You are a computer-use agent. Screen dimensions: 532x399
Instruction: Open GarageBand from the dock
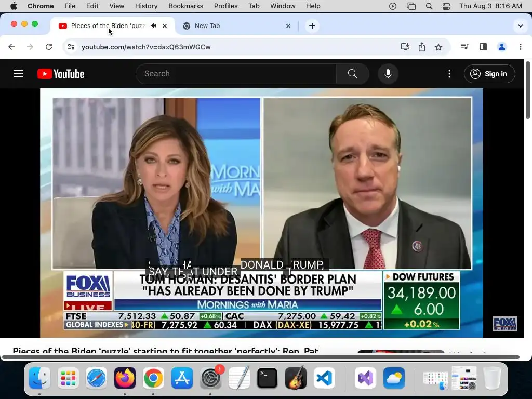(x=296, y=378)
